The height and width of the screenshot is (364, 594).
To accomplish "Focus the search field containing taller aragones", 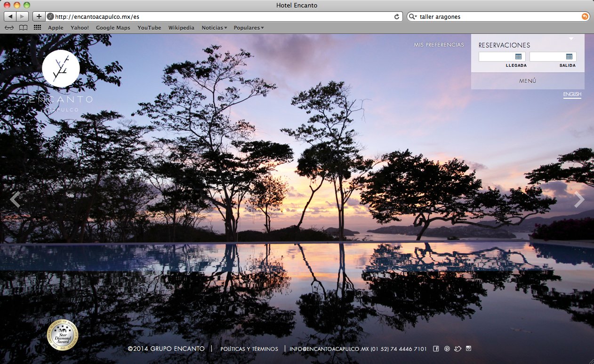I will pos(498,16).
